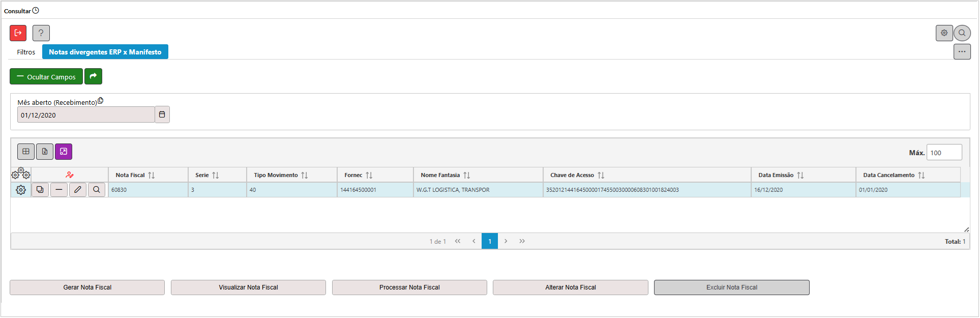Open the search icon at top right
This screenshot has height=318, width=980.
coord(962,33)
